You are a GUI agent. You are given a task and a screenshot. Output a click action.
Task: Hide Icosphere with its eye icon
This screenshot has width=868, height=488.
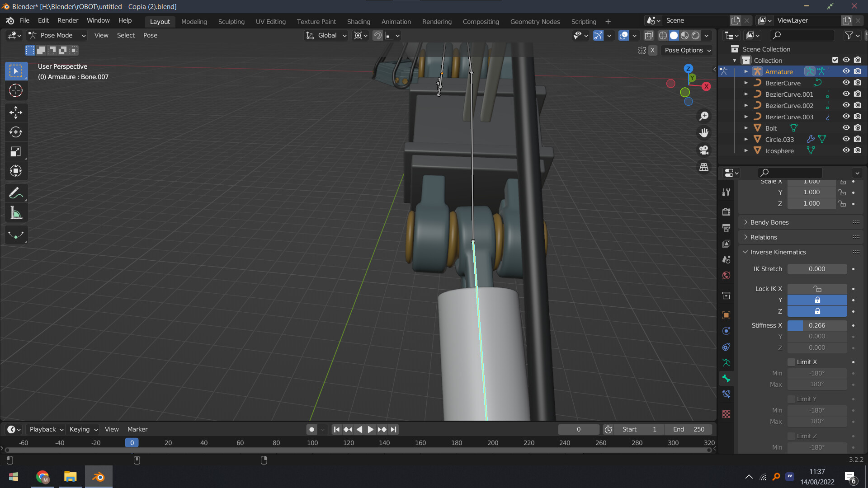pyautogui.click(x=846, y=150)
